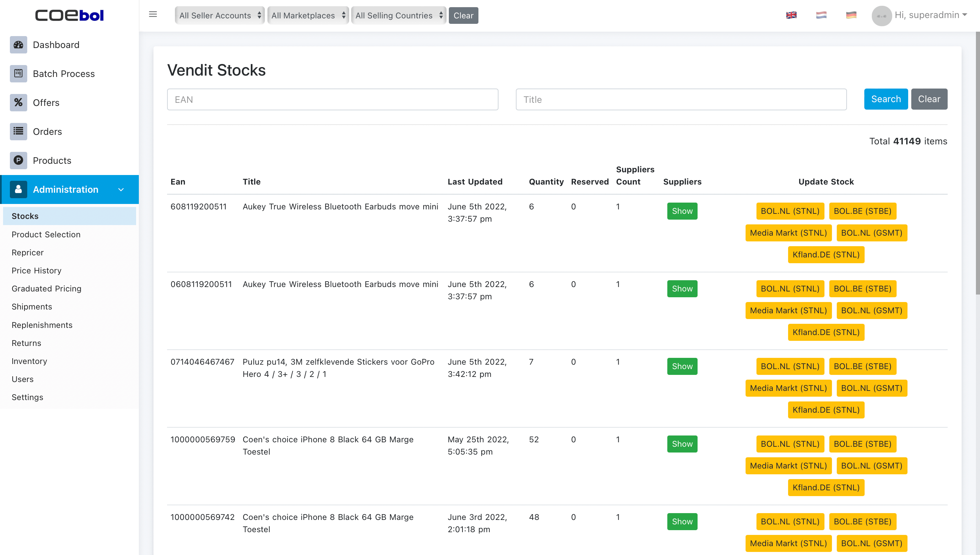The image size is (980, 555).
Task: Open the Returns submenu item
Action: coord(26,343)
